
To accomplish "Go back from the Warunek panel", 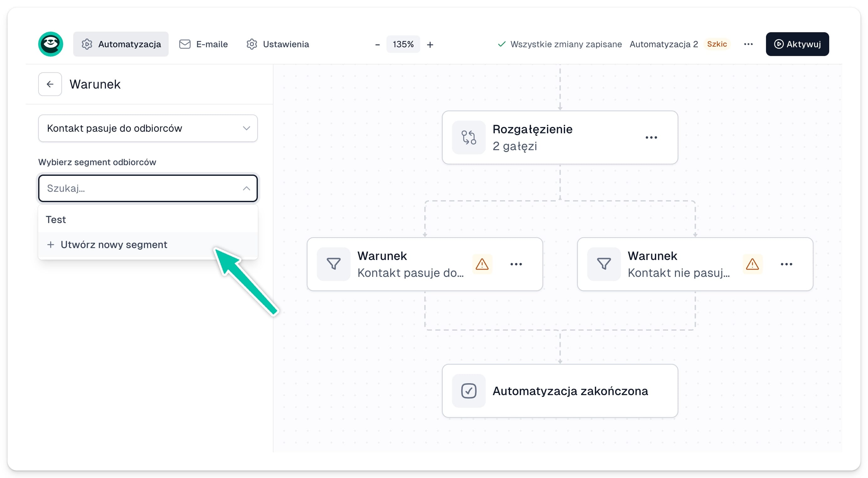I will coord(50,84).
